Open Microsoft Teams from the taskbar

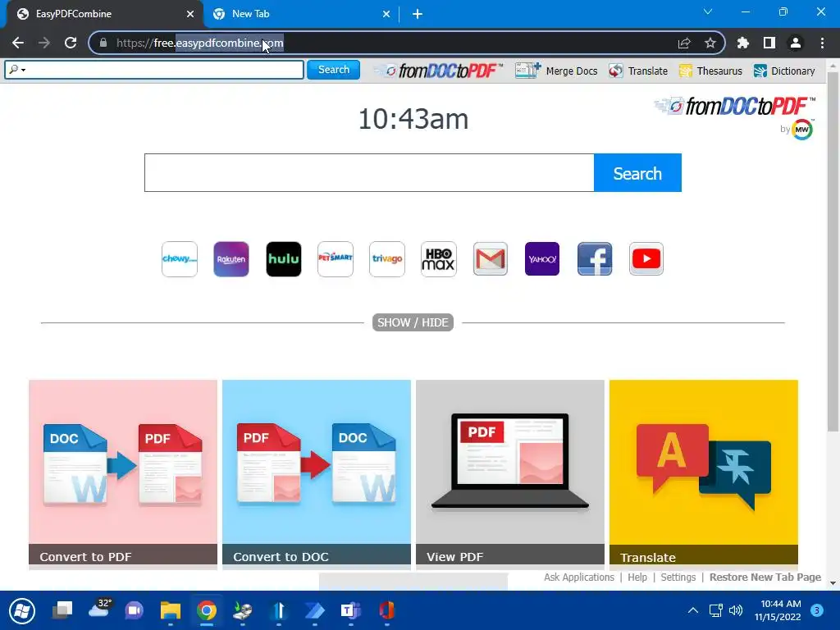[x=350, y=610]
